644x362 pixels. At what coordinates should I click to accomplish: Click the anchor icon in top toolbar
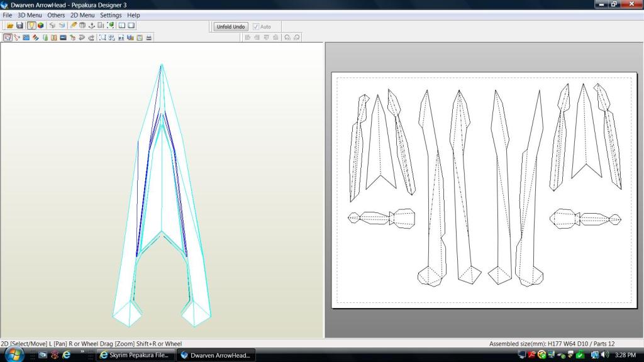click(x=92, y=25)
